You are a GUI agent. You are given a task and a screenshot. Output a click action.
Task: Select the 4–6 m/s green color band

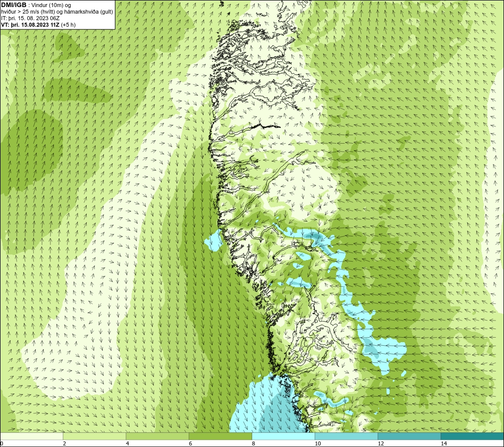tap(157, 436)
